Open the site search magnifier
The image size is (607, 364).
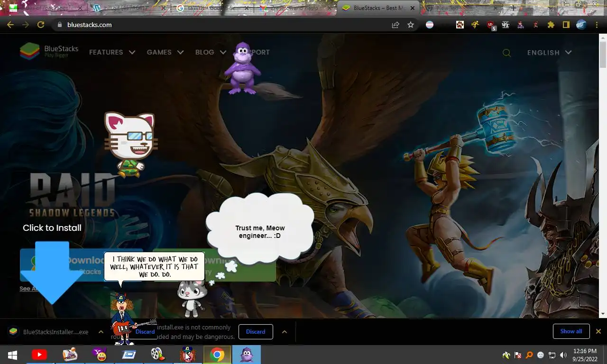coord(506,53)
